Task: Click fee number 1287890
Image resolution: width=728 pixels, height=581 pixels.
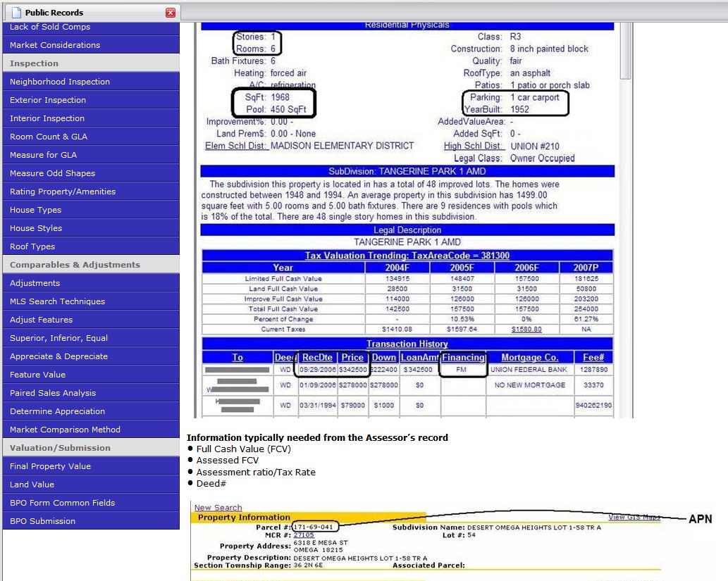Action: click(593, 370)
